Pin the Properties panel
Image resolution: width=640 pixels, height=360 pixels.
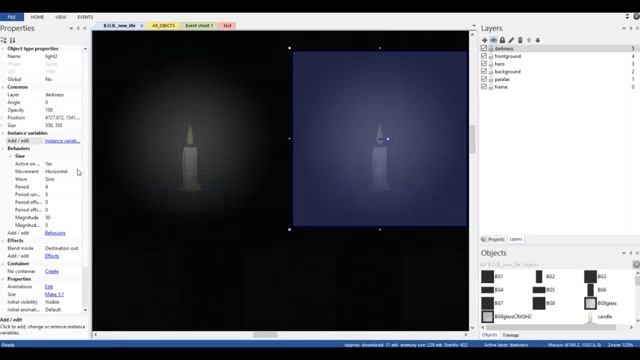pyautogui.click(x=78, y=29)
